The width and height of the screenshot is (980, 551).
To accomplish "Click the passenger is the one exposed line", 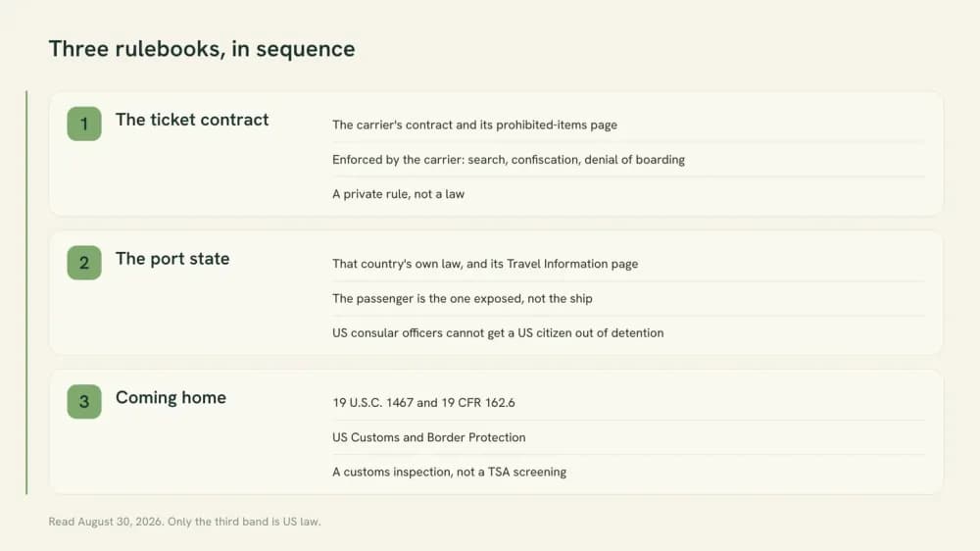I will point(462,298).
